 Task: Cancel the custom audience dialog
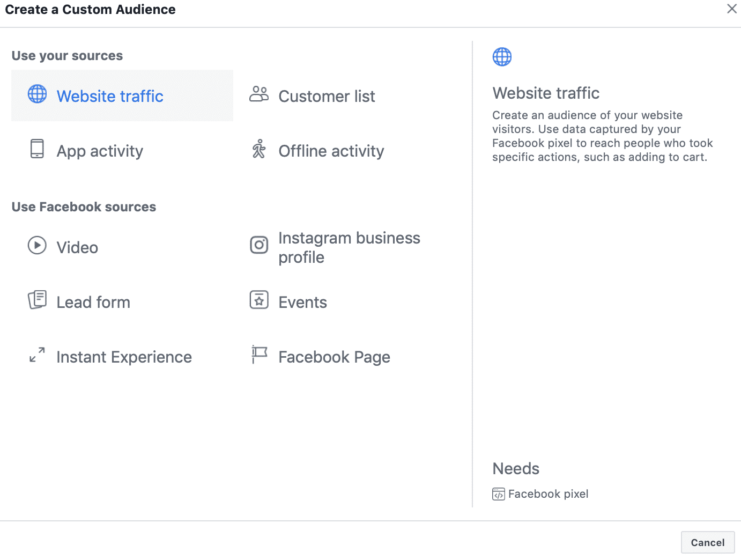pyautogui.click(x=708, y=542)
